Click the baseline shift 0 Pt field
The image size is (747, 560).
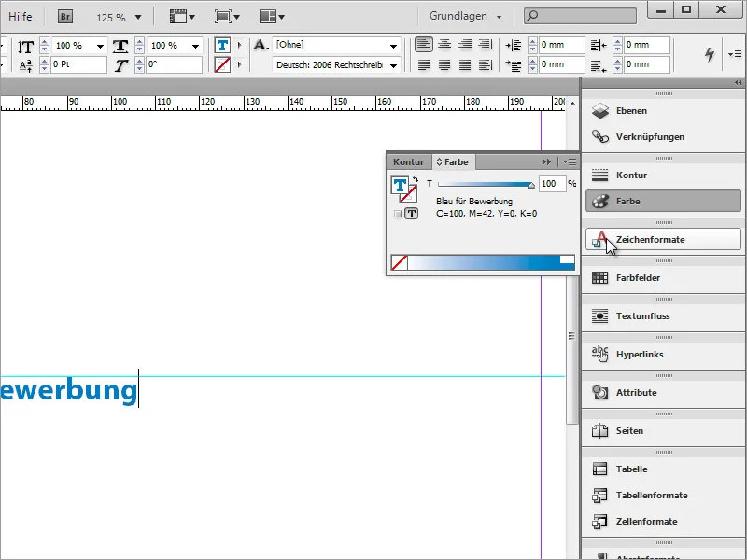pos(79,64)
